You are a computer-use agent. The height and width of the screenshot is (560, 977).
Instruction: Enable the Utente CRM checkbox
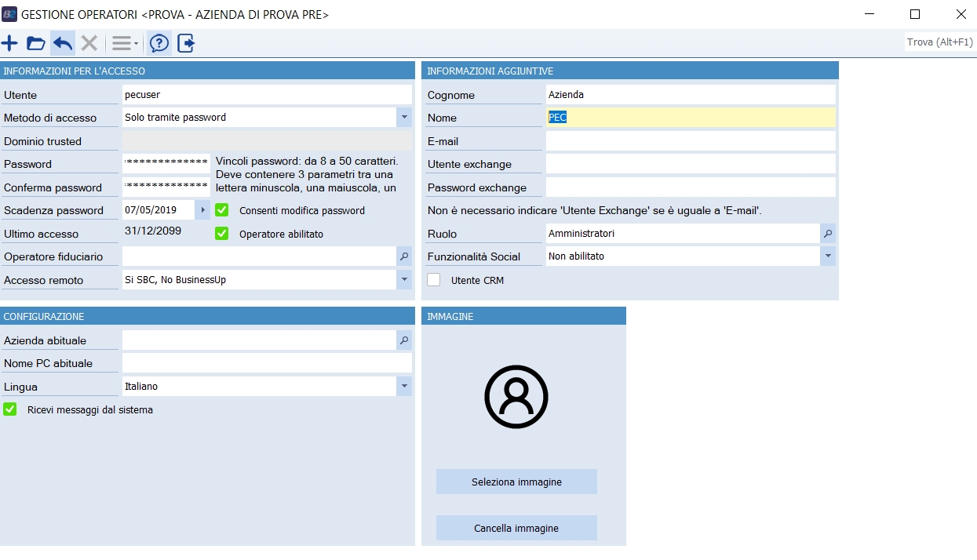click(x=434, y=280)
